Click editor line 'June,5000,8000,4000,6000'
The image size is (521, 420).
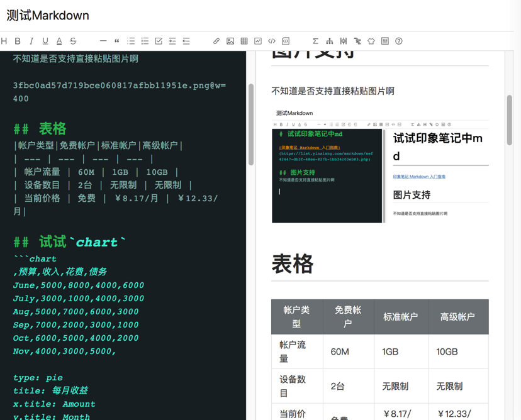click(79, 285)
